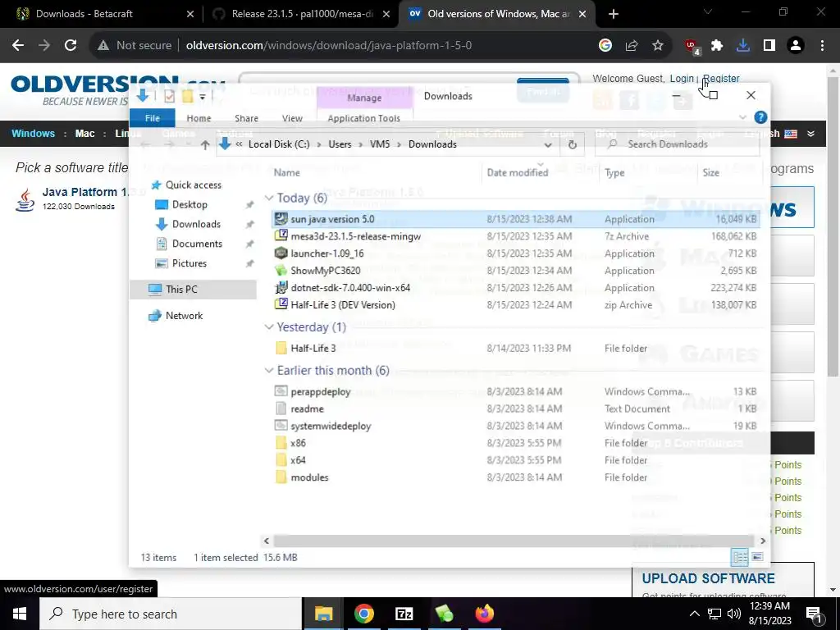Image resolution: width=840 pixels, height=630 pixels.
Task: Open Explorer help question mark icon
Action: pyautogui.click(x=760, y=117)
